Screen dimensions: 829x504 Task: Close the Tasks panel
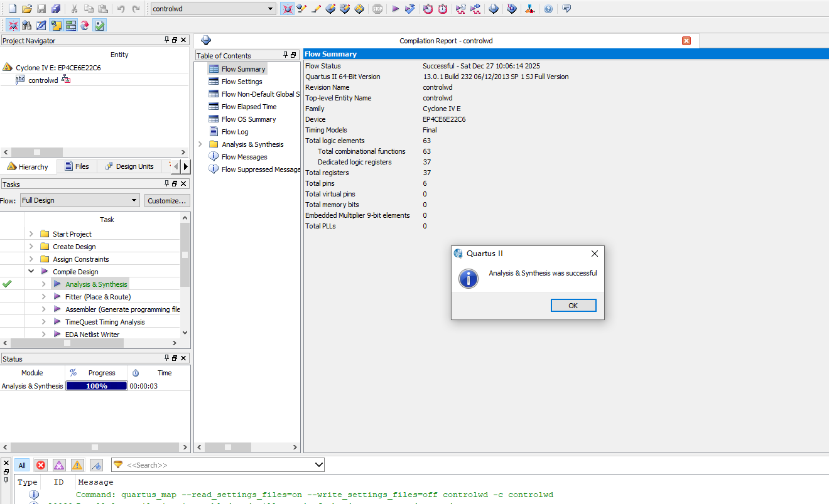183,184
